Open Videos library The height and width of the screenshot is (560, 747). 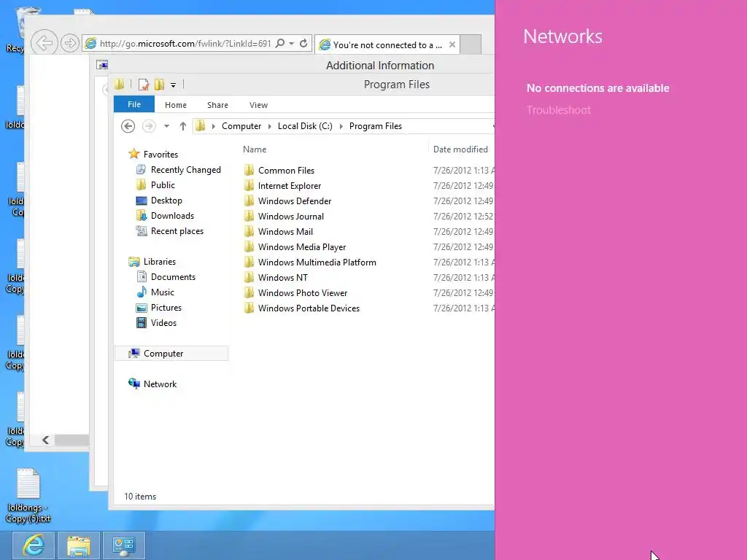163,323
